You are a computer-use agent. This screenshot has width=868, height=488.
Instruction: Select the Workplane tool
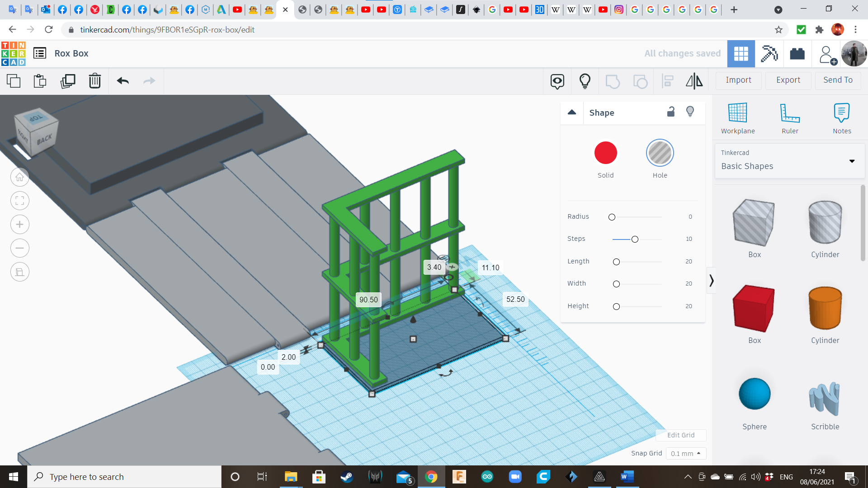click(x=738, y=117)
